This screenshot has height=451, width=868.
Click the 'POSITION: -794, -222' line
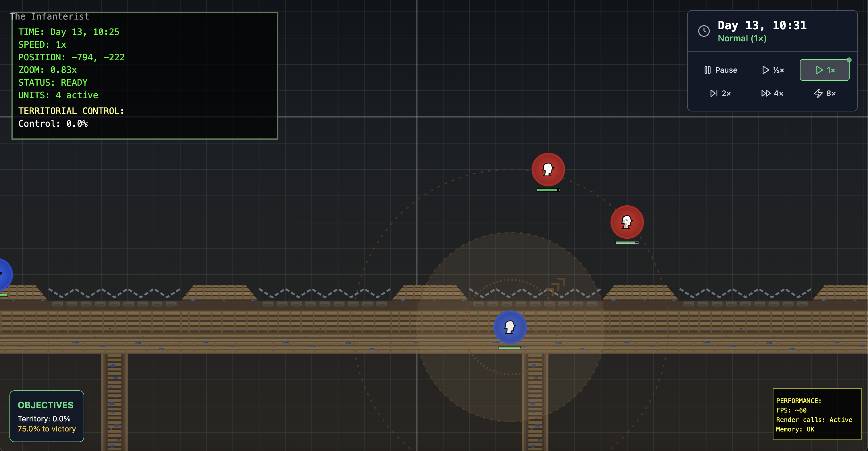tap(72, 57)
